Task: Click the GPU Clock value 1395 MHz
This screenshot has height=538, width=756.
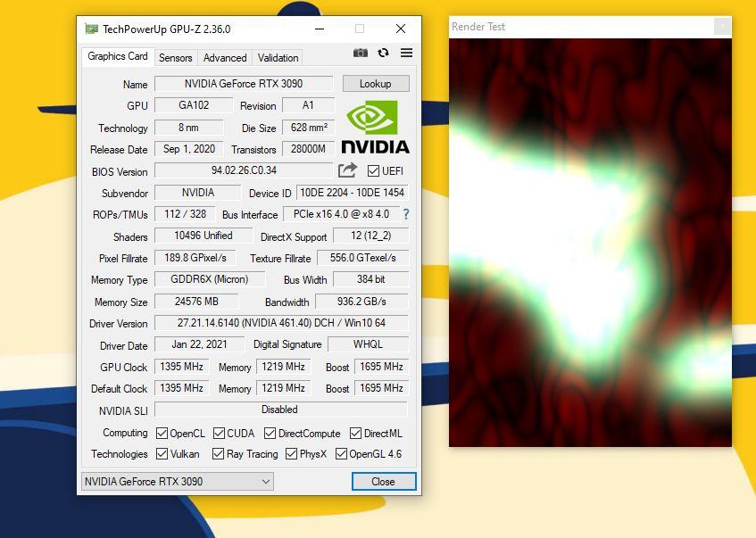Action: coord(182,367)
